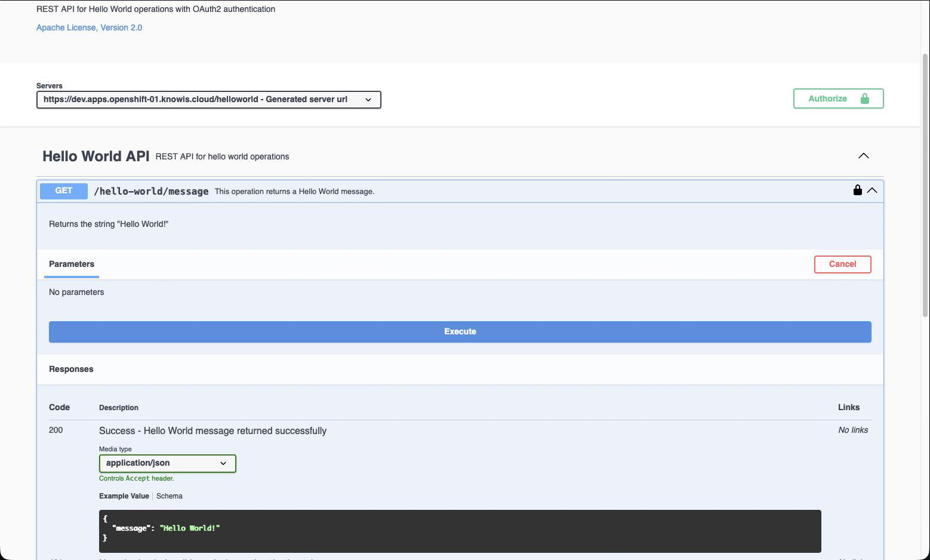Open the Apache License, Version 2.0 link
The width and height of the screenshot is (930, 560).
(89, 27)
